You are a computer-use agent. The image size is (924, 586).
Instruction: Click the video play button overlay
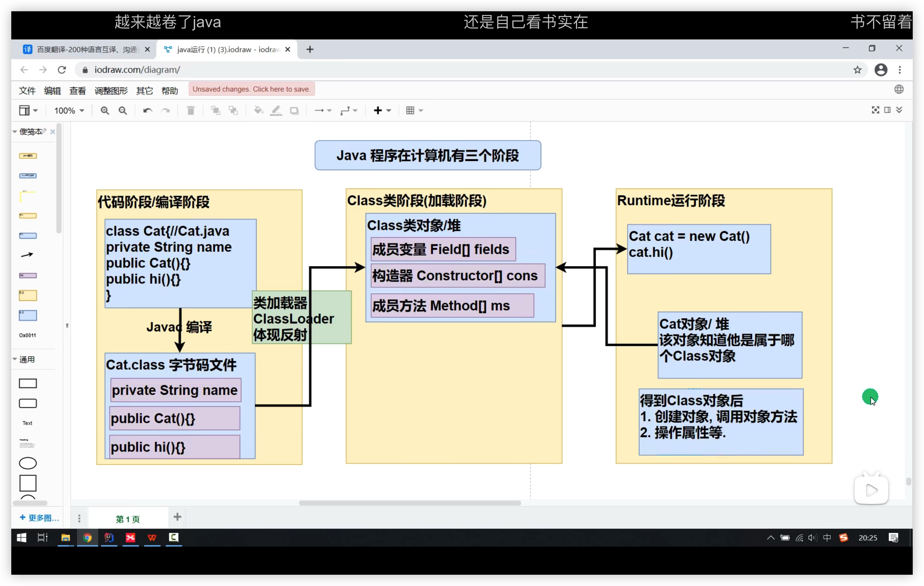(871, 490)
